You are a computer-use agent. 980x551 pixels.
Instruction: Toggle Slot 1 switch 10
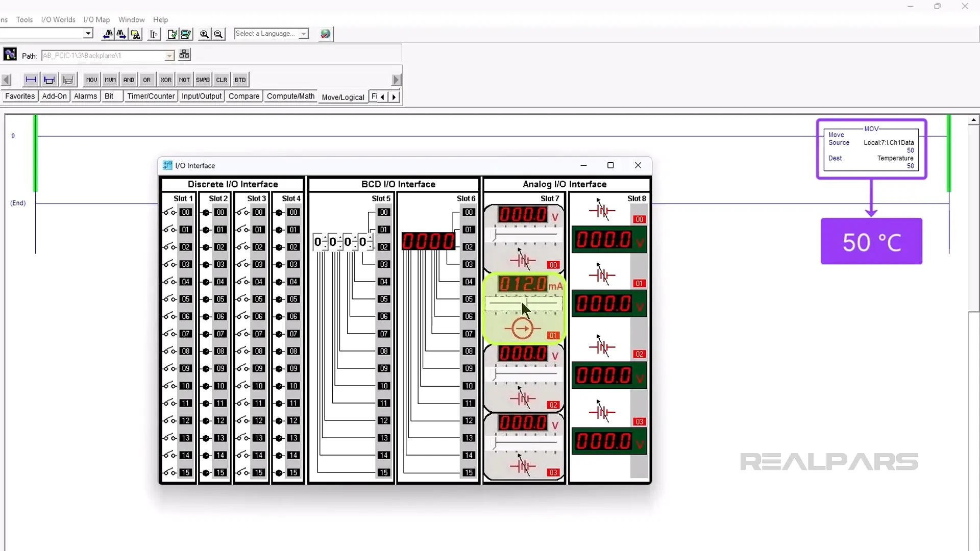pyautogui.click(x=169, y=386)
